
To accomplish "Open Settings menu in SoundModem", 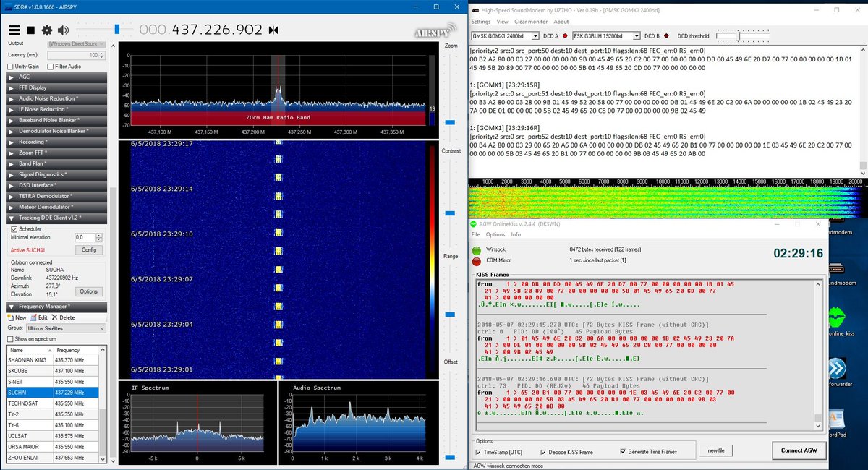I will [x=481, y=22].
